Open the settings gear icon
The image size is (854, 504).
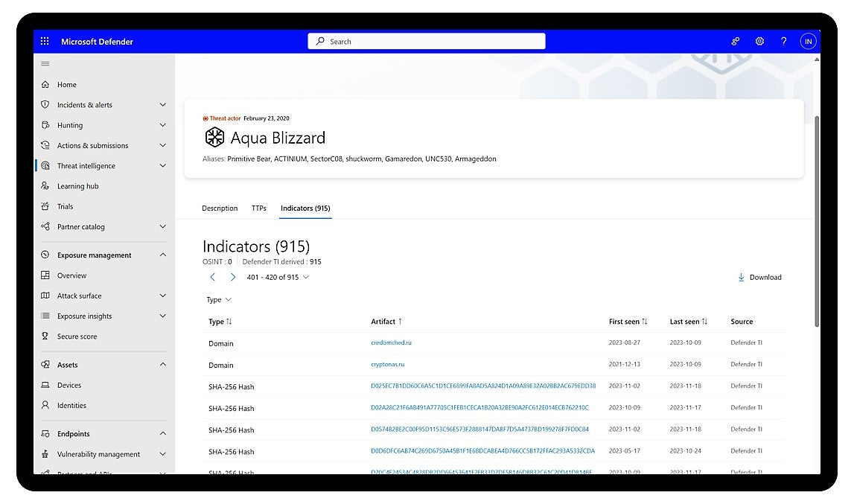[x=759, y=42]
